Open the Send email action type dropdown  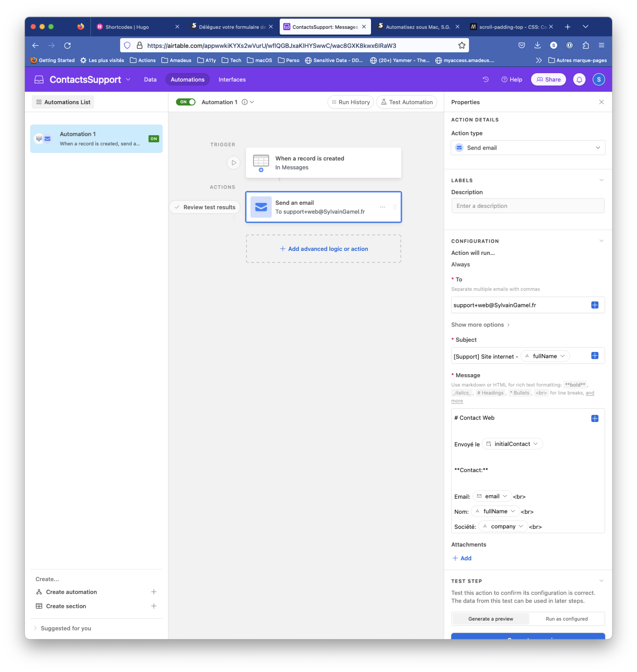[528, 147]
